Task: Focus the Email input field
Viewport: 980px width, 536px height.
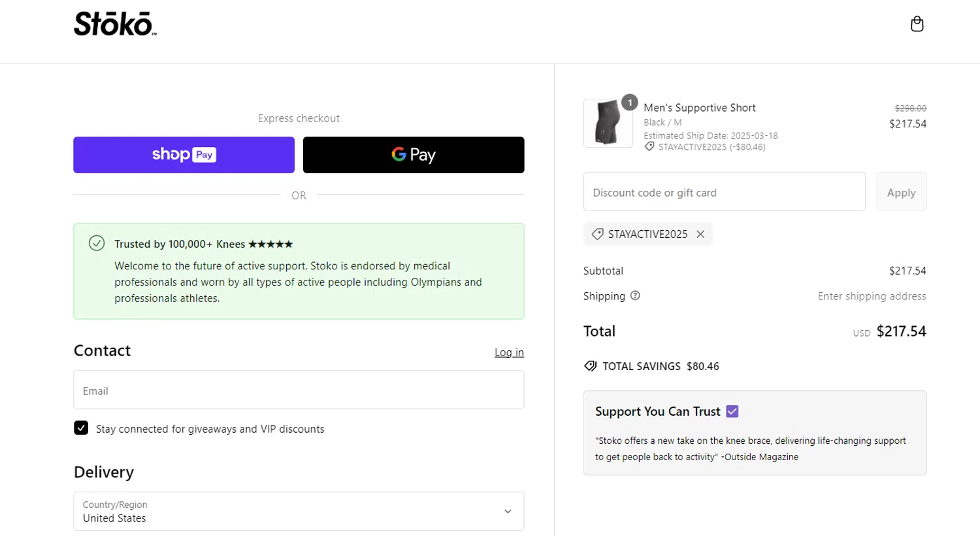Action: (299, 390)
